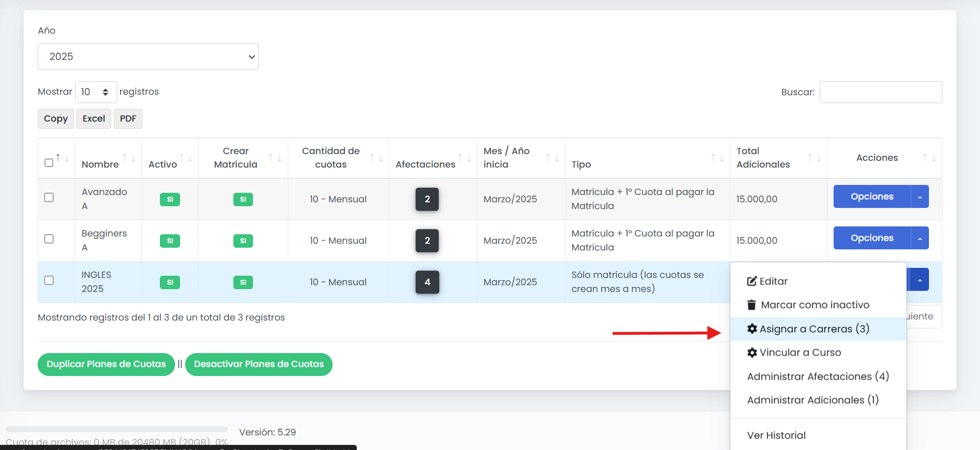Collapse Opciones caret for INGLES 2025 row
The width and height of the screenshot is (980, 450).
click(919, 280)
